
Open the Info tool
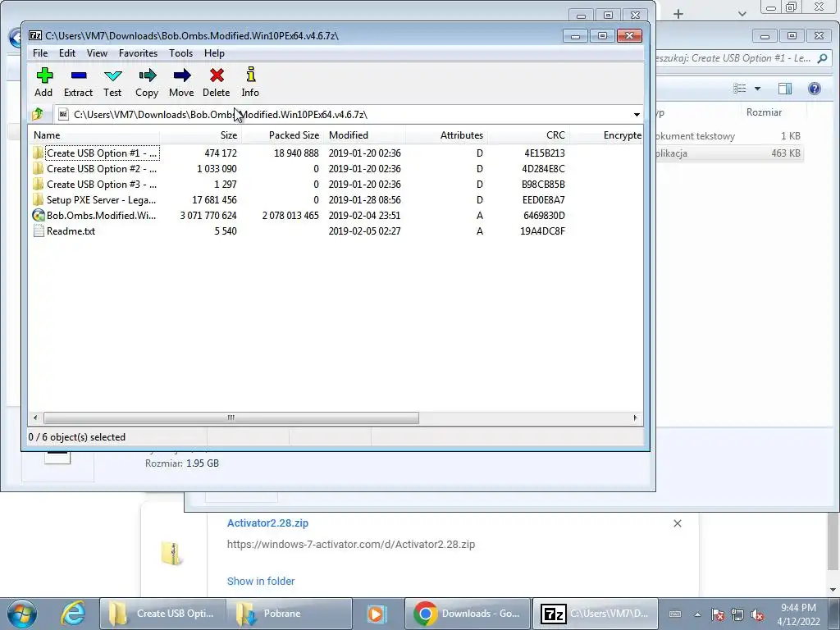pyautogui.click(x=250, y=75)
